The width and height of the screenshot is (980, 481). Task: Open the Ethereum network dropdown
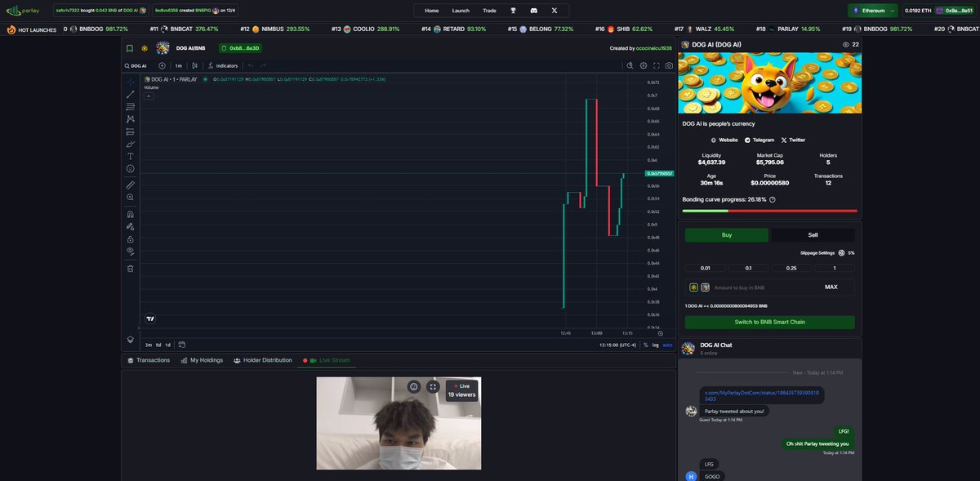pyautogui.click(x=873, y=11)
